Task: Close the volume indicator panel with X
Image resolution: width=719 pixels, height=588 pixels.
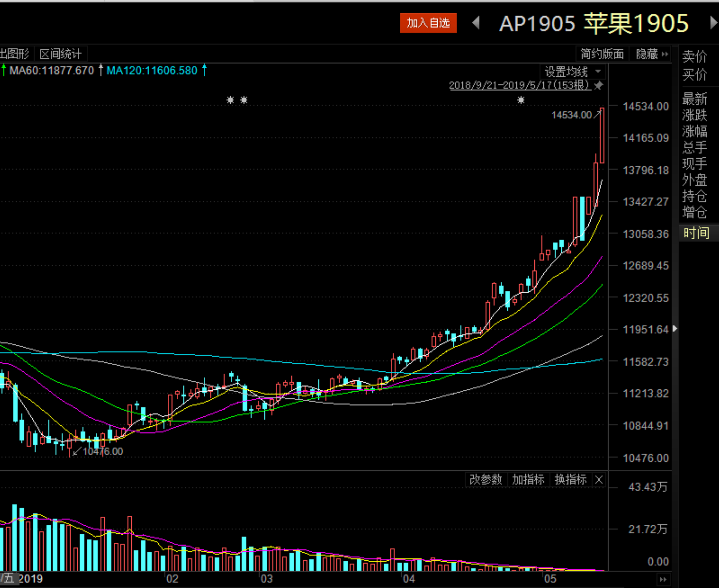Action: 599,479
